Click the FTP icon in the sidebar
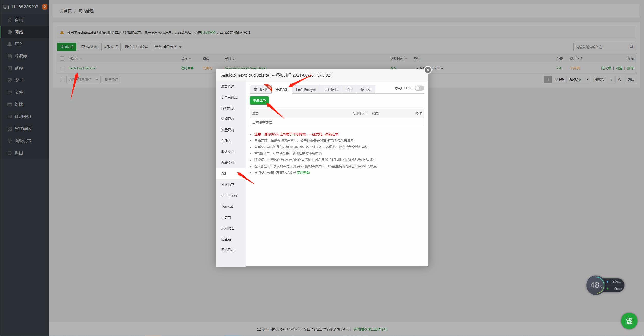 coord(10,44)
